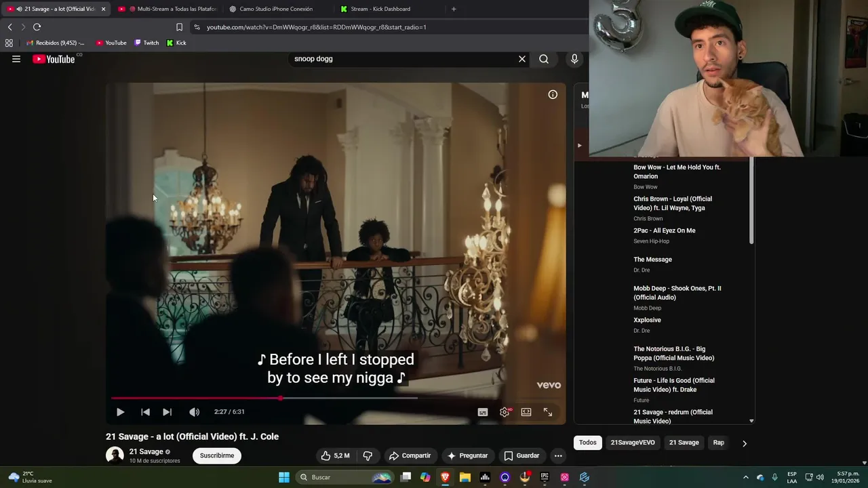Enter fullscreen video mode
Viewport: 868px width, 488px height.
pos(548,412)
